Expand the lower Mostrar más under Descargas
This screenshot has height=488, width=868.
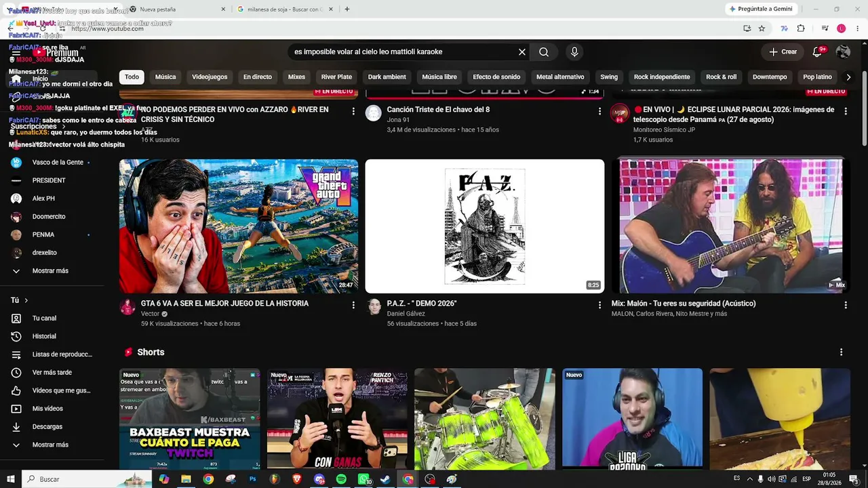[x=50, y=445]
